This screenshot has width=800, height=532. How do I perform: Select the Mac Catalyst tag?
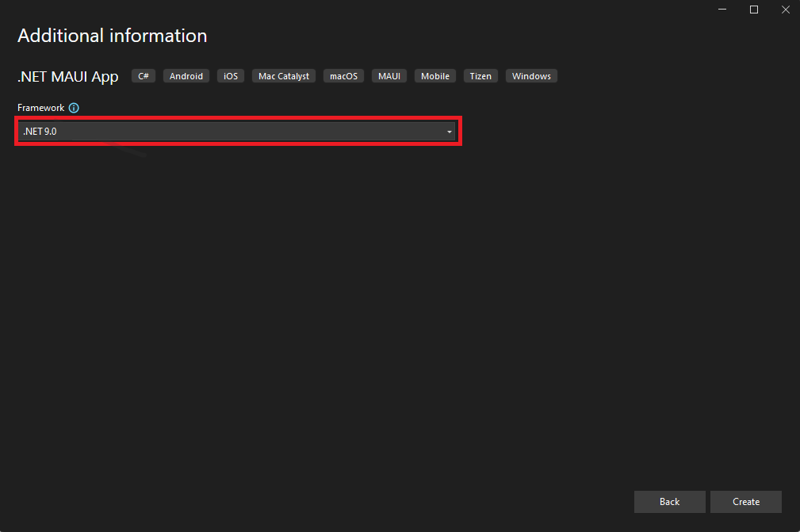pos(284,76)
